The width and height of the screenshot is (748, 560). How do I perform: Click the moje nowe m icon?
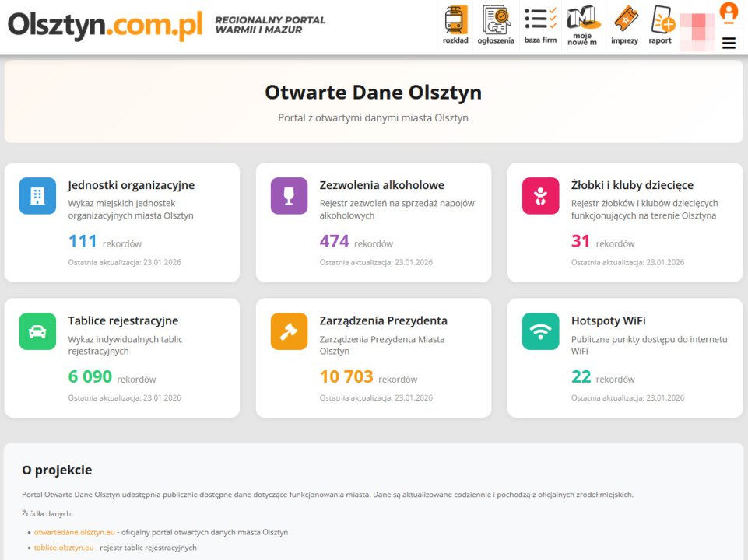582,26
